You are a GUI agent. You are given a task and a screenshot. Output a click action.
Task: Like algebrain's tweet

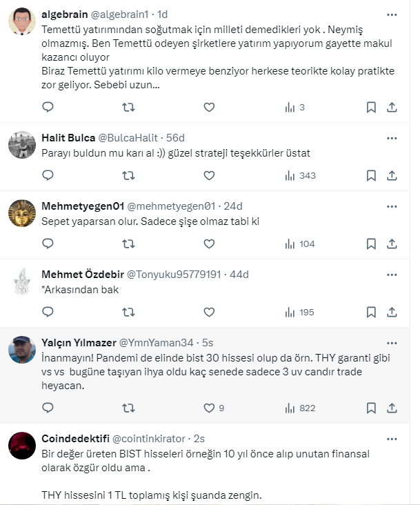(x=209, y=107)
